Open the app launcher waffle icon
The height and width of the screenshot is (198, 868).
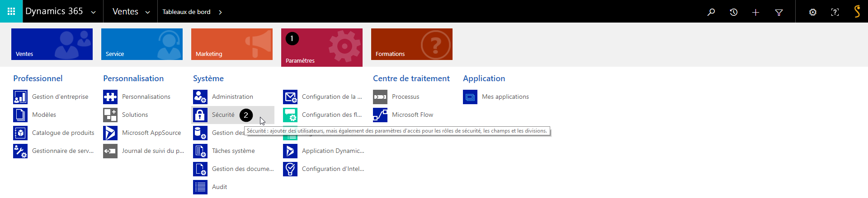(11, 11)
